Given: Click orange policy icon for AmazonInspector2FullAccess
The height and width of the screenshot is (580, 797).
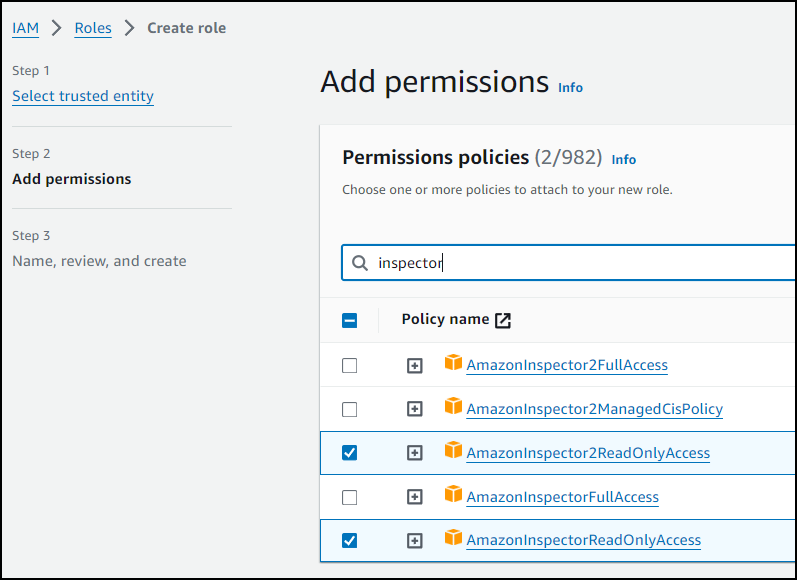Looking at the screenshot, I should tap(454, 363).
